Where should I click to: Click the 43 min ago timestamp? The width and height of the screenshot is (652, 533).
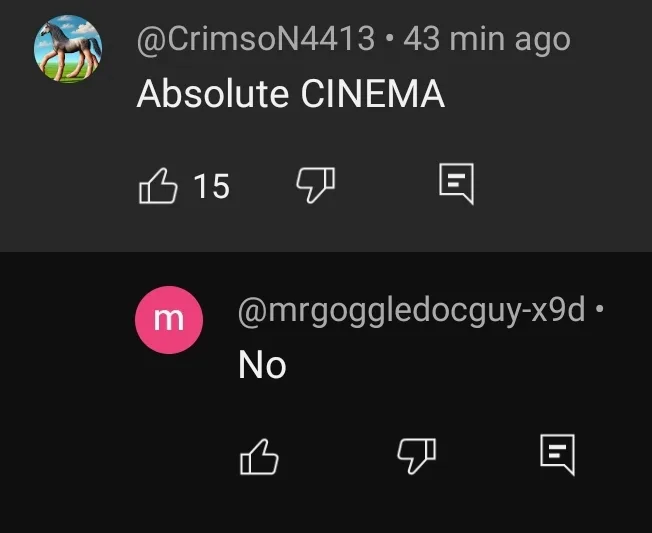[x=487, y=40]
